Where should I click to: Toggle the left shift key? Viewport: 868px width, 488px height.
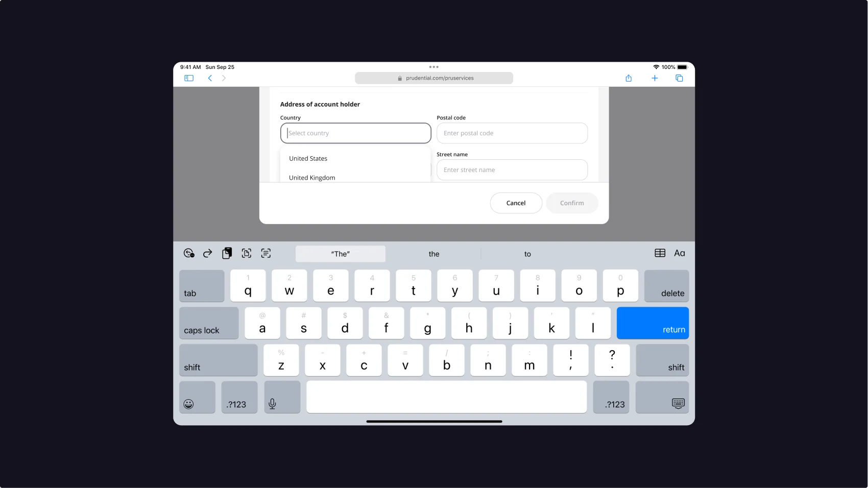pyautogui.click(x=219, y=360)
